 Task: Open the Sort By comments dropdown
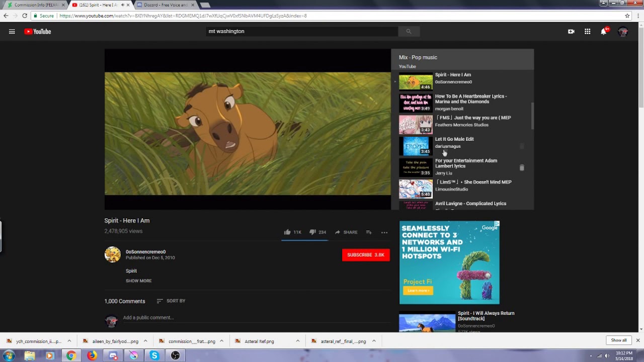(171, 301)
